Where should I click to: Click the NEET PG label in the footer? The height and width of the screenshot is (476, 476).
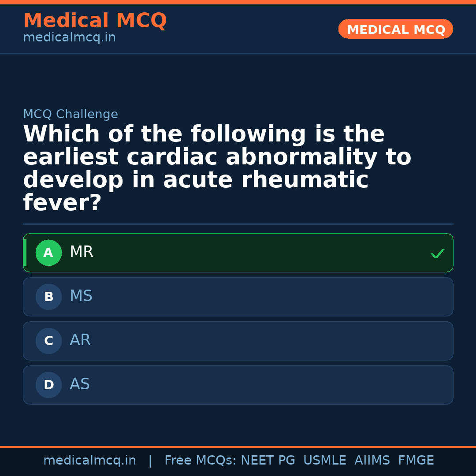pos(268,460)
